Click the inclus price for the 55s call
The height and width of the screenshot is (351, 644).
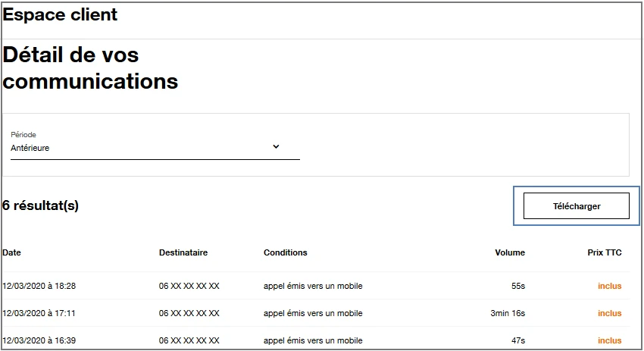pyautogui.click(x=609, y=286)
